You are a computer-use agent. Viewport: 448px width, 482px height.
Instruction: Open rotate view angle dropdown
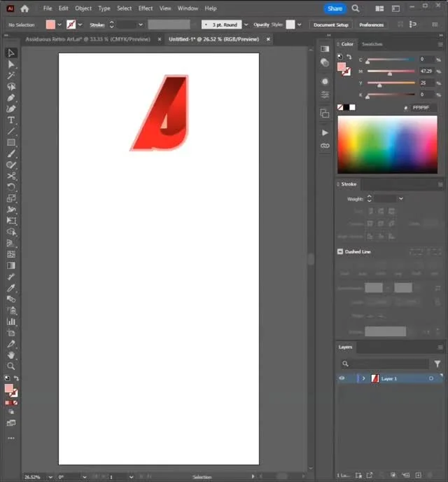pos(84,477)
